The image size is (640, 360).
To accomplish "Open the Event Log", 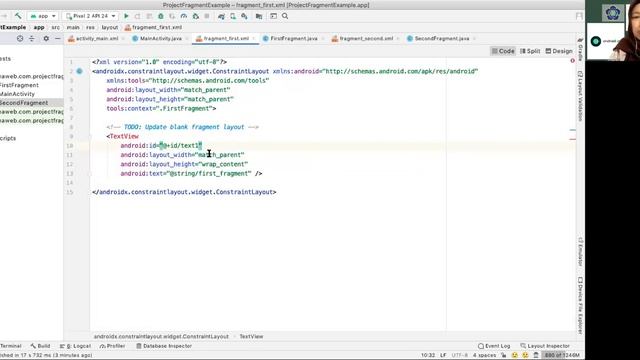I will (494, 346).
